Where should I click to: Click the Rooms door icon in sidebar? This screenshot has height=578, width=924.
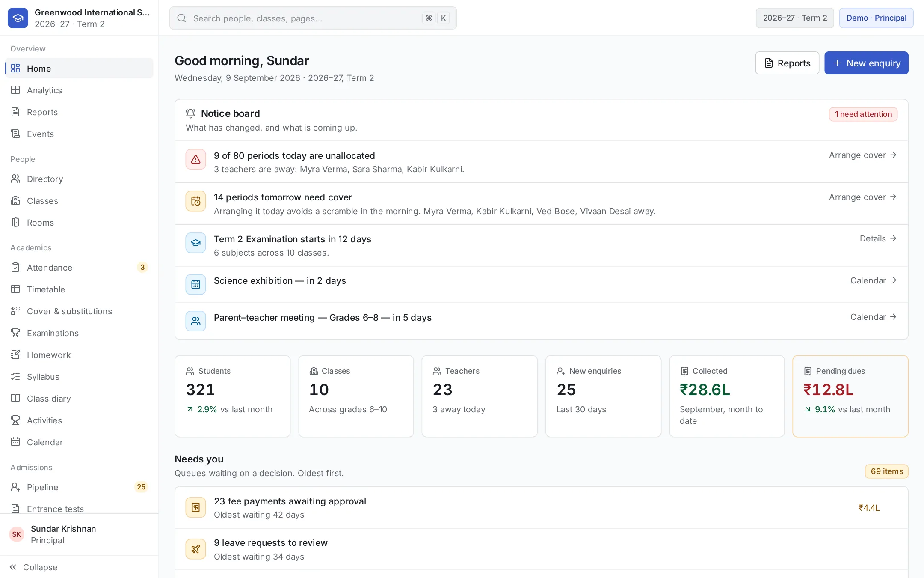[15, 223]
